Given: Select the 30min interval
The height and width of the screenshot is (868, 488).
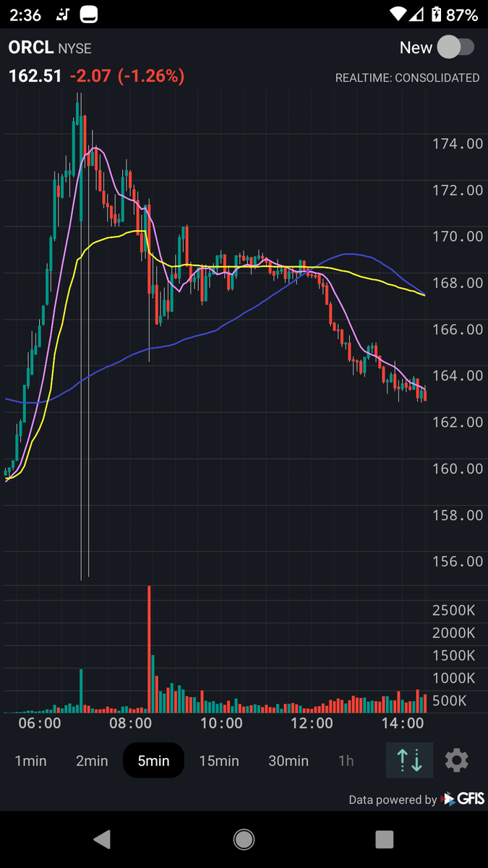Looking at the screenshot, I should point(288,761).
